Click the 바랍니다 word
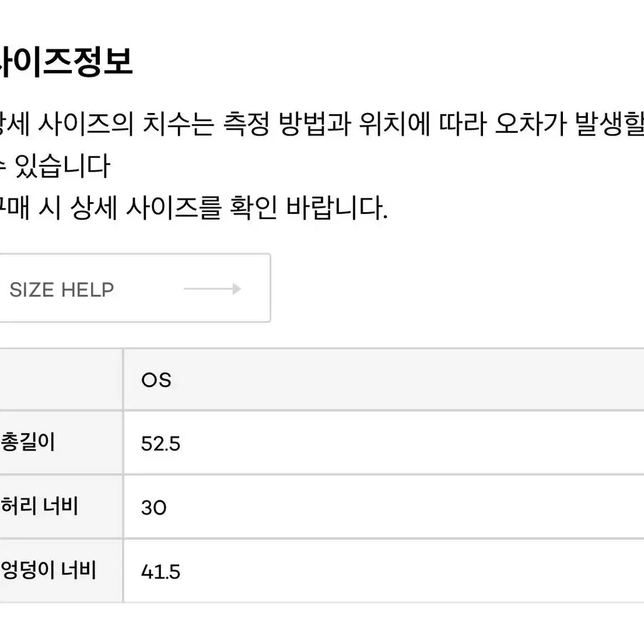 pyautogui.click(x=336, y=208)
